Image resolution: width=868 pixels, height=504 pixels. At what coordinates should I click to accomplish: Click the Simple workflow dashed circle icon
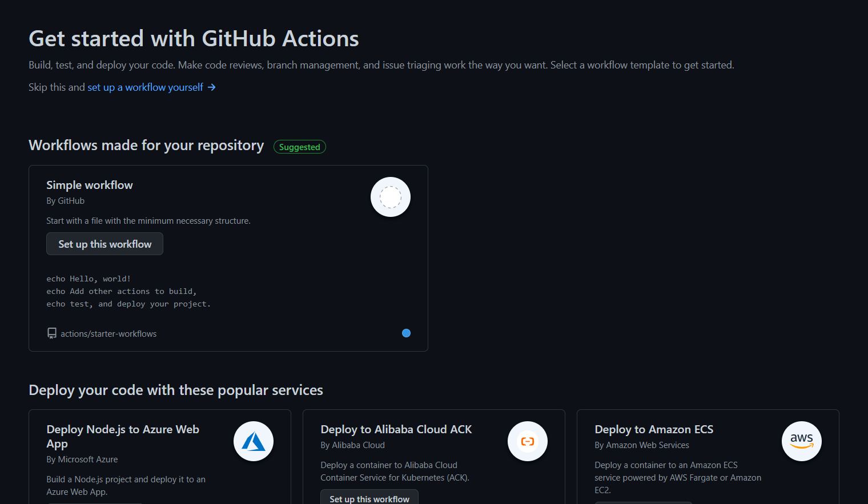391,197
